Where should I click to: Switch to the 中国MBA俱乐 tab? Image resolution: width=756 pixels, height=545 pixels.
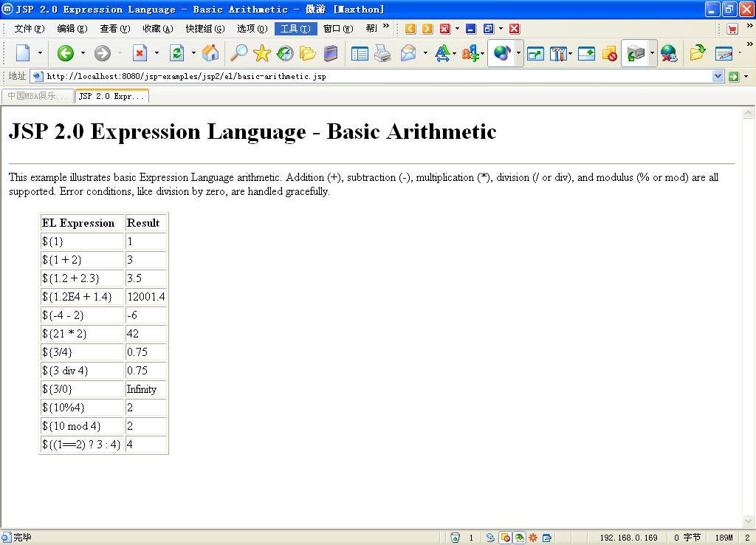coord(38,96)
